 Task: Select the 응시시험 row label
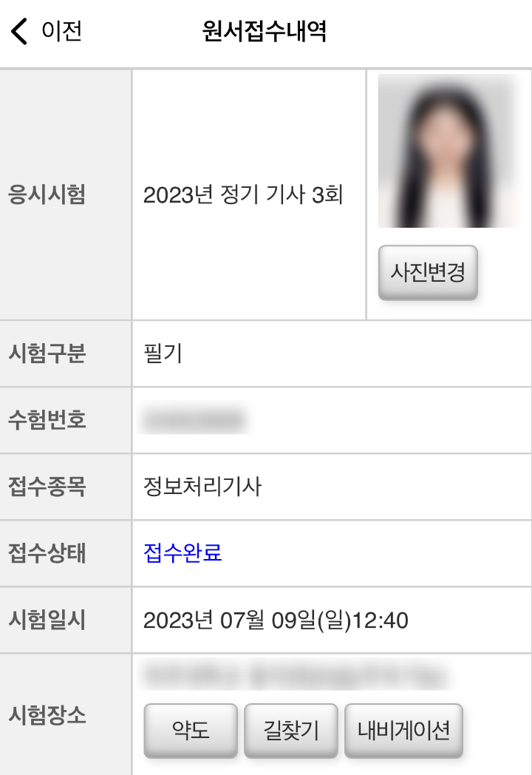(47, 194)
